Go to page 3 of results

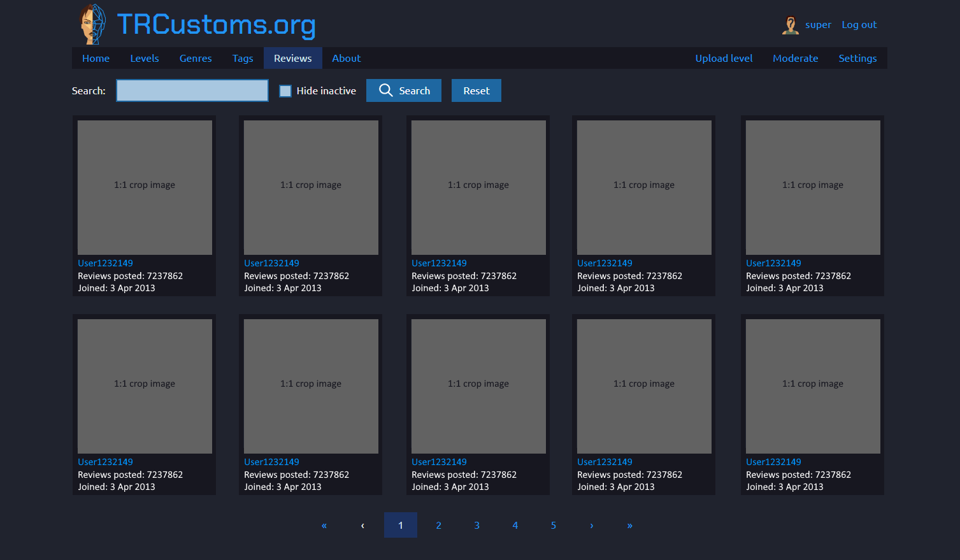pos(476,525)
